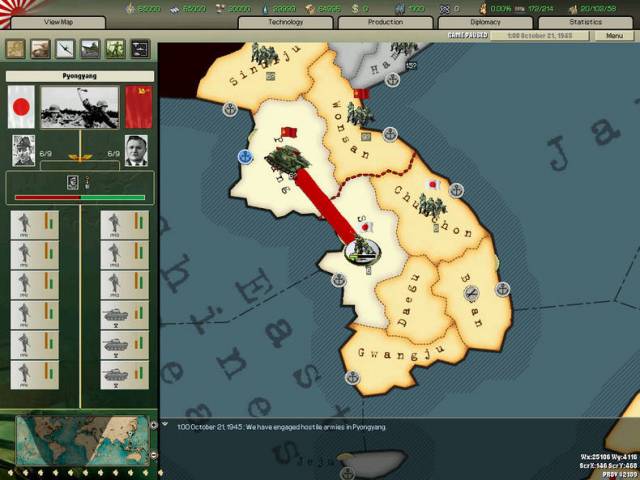Click the Soviet commander portrait
Image resolution: width=640 pixels, height=480 pixels.
136,150
